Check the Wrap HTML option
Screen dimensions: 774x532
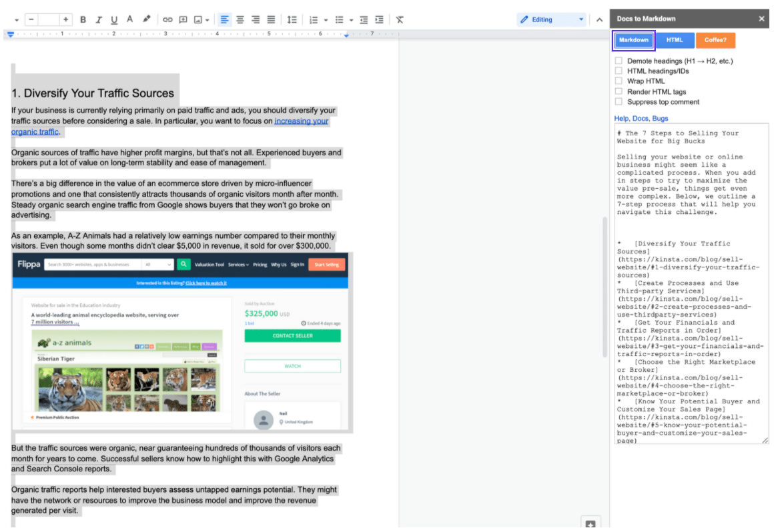click(x=619, y=81)
